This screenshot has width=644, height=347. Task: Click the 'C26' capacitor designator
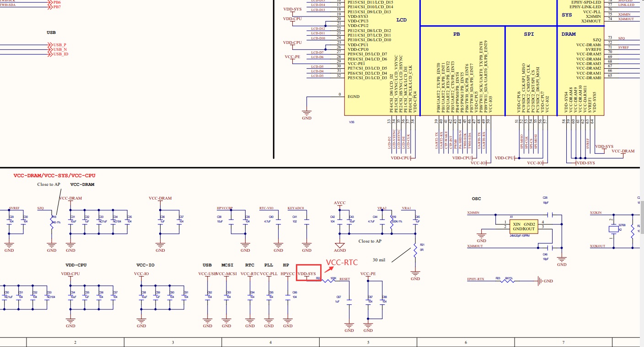coord(545,197)
